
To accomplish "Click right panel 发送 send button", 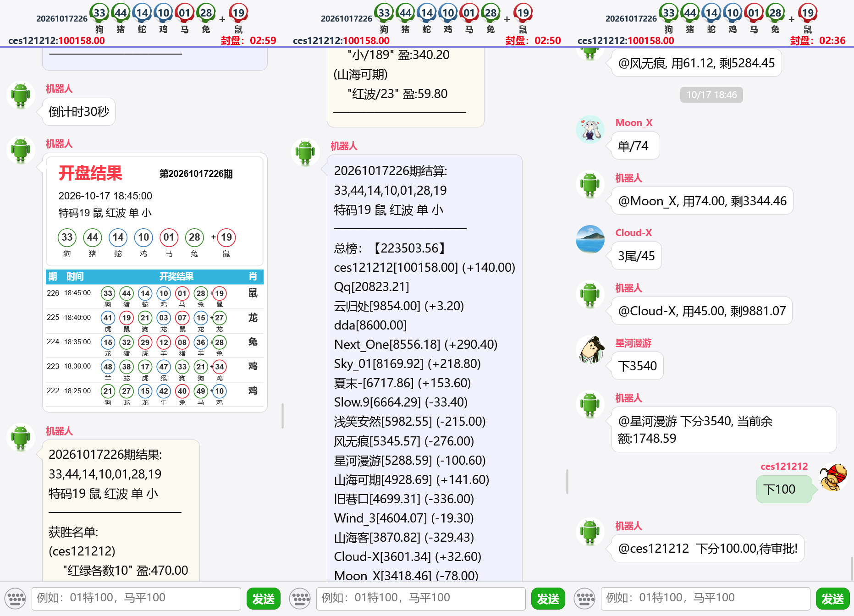I will (x=833, y=599).
